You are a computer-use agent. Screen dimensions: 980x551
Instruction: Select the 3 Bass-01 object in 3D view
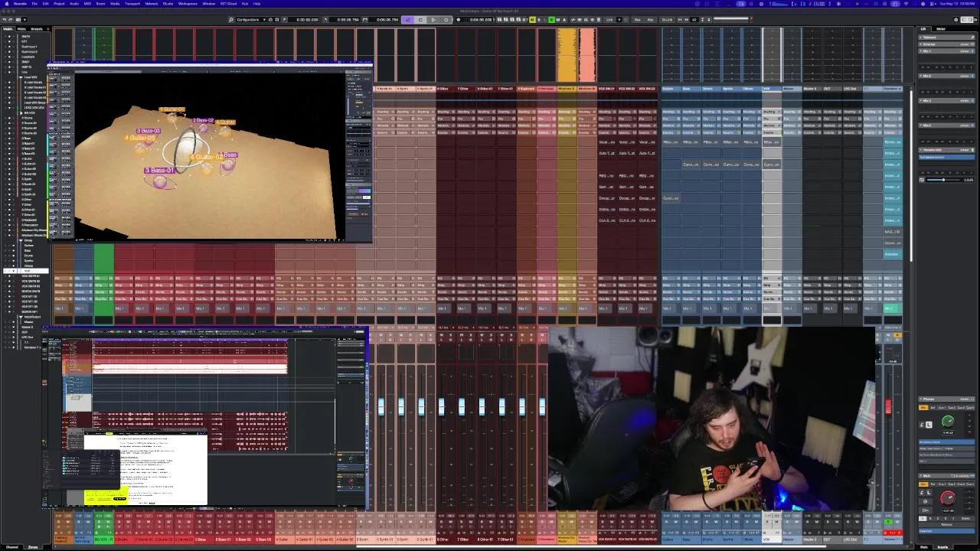point(160,171)
